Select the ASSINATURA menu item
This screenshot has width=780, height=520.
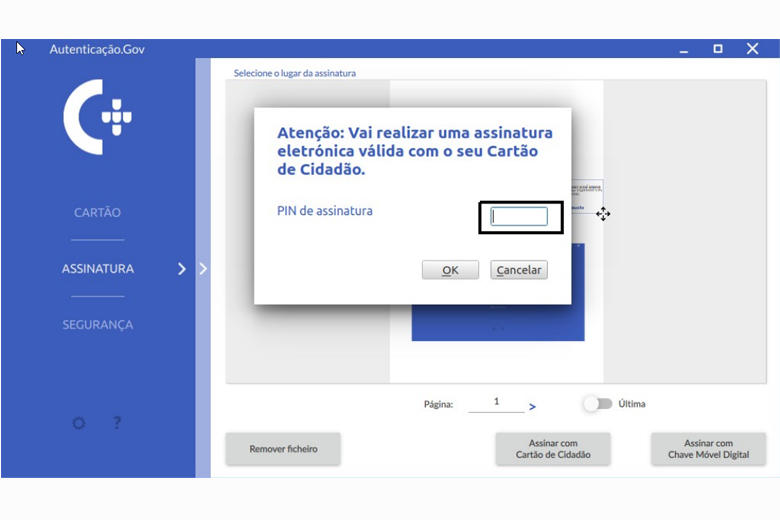point(97,268)
